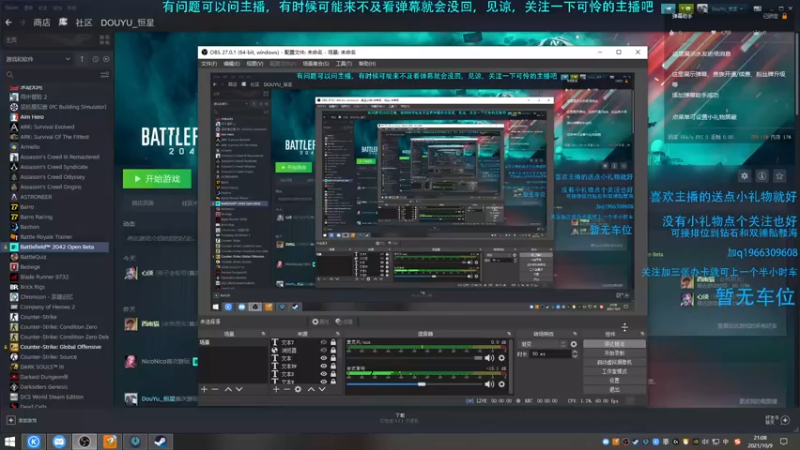Open Steam 商店 store tab
This screenshot has height=450, width=800.
click(41, 22)
